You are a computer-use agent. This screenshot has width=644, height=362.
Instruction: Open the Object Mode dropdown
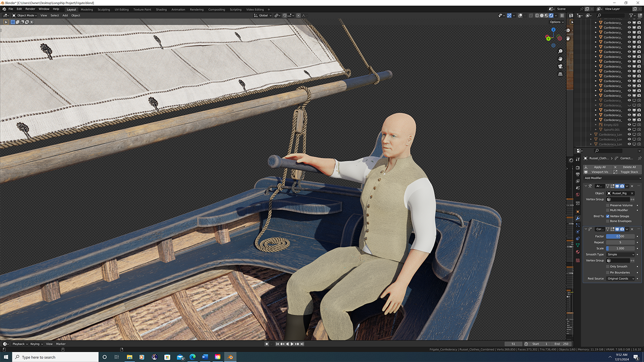point(25,15)
